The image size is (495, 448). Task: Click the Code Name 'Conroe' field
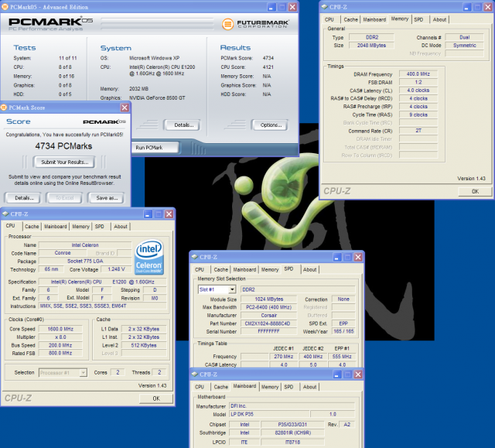coord(63,253)
